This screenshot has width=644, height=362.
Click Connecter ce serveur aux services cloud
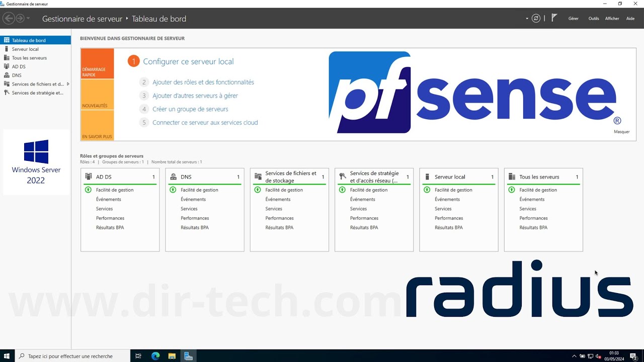[x=205, y=122]
